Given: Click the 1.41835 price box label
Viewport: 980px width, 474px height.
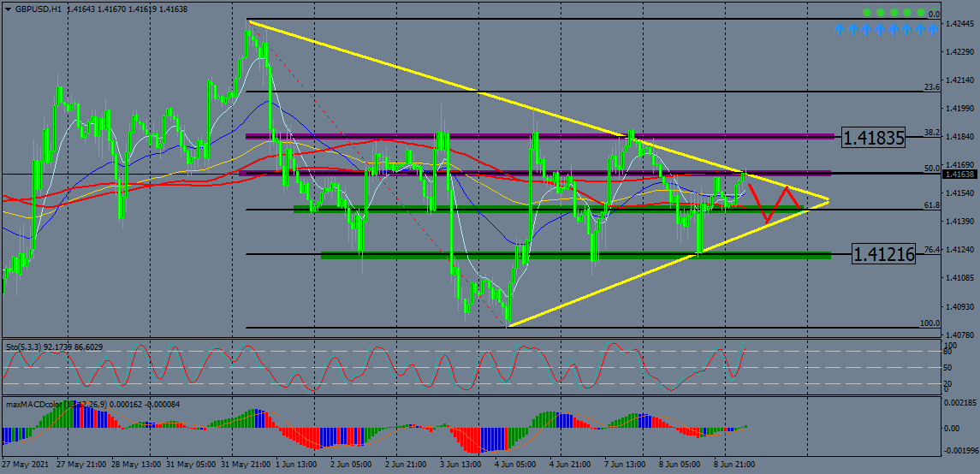Looking at the screenshot, I should [x=875, y=138].
